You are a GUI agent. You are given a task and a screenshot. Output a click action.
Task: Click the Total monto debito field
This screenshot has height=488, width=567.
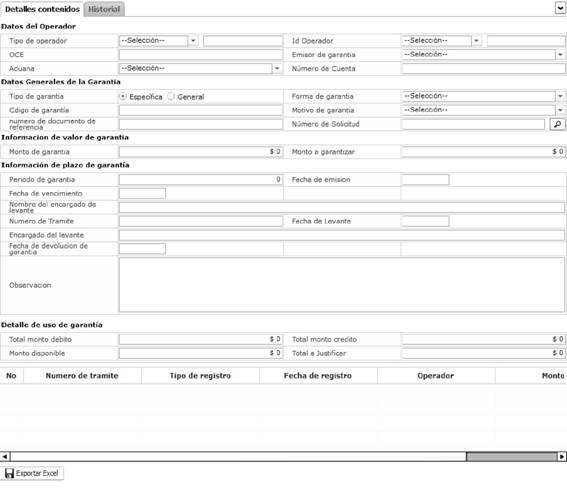click(201, 339)
